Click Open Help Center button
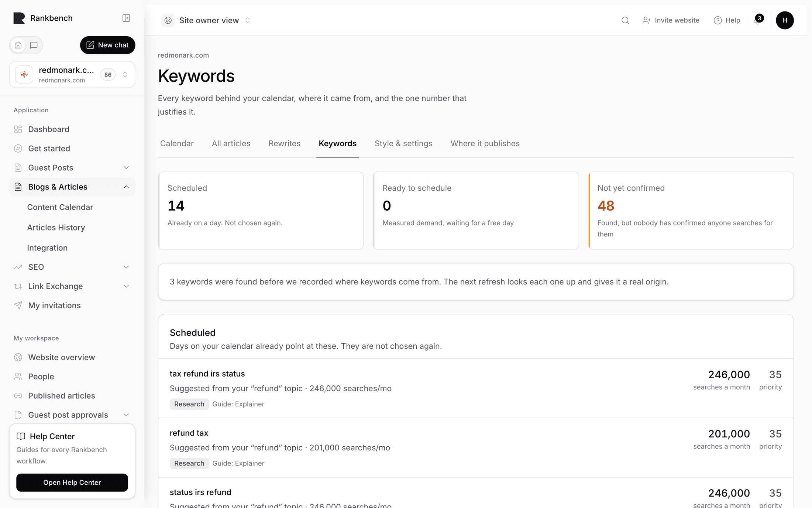This screenshot has width=812, height=508. tap(72, 483)
